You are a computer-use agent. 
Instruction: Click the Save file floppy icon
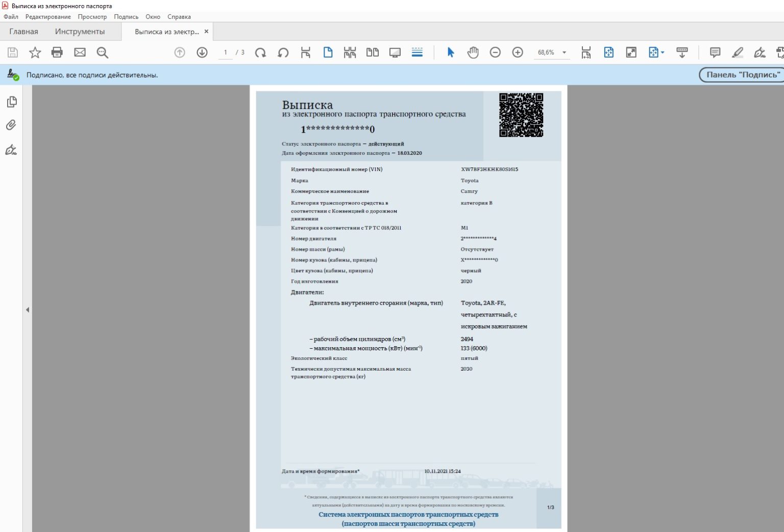click(x=13, y=52)
